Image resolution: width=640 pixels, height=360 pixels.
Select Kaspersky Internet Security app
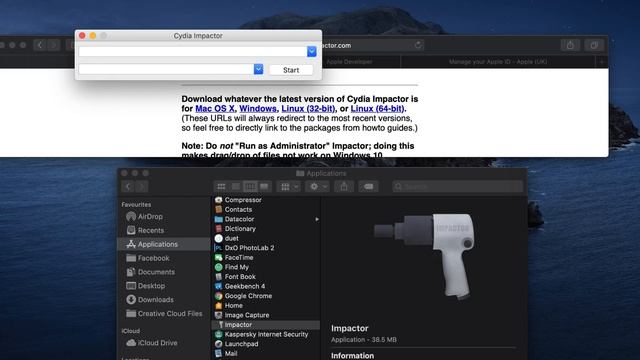click(266, 334)
